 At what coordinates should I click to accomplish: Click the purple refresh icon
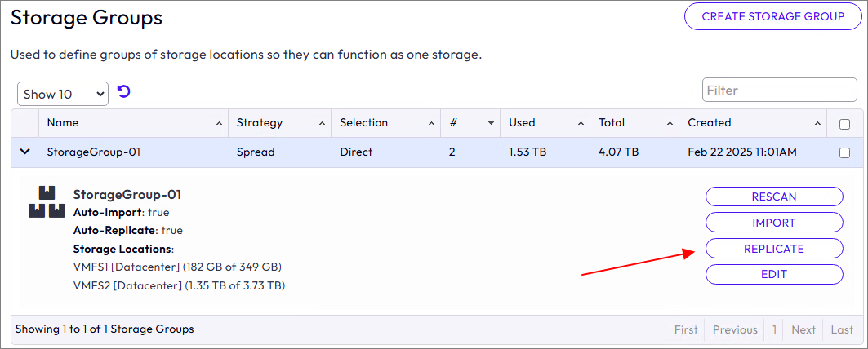pyautogui.click(x=124, y=92)
